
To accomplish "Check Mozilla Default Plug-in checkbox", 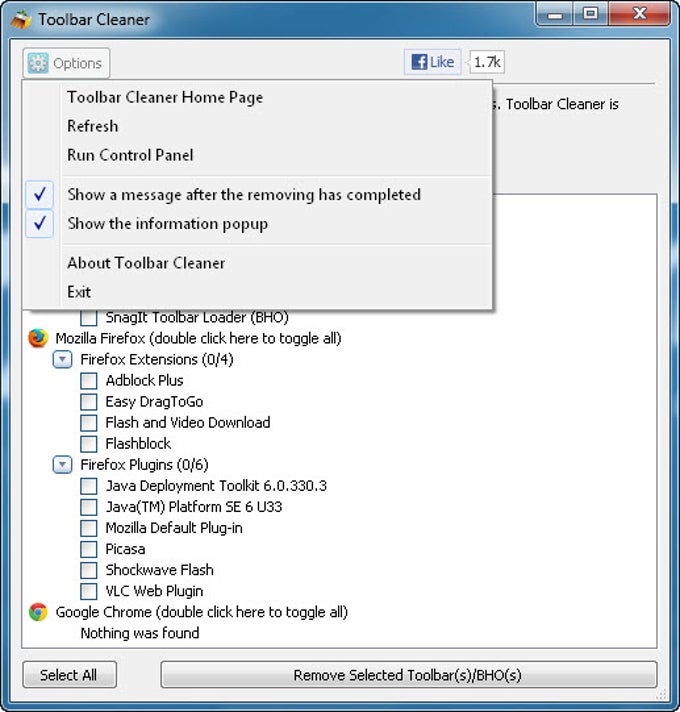I will point(89,528).
